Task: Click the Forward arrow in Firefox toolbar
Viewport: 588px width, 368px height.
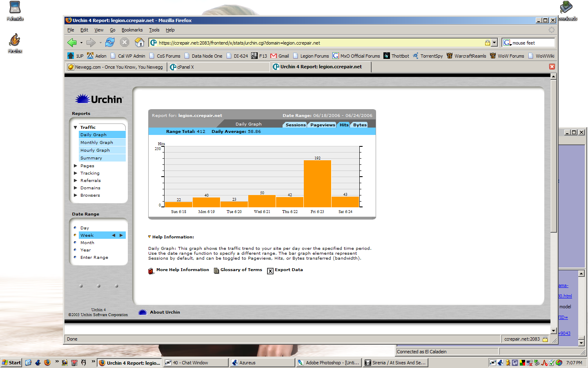Action: [91, 43]
